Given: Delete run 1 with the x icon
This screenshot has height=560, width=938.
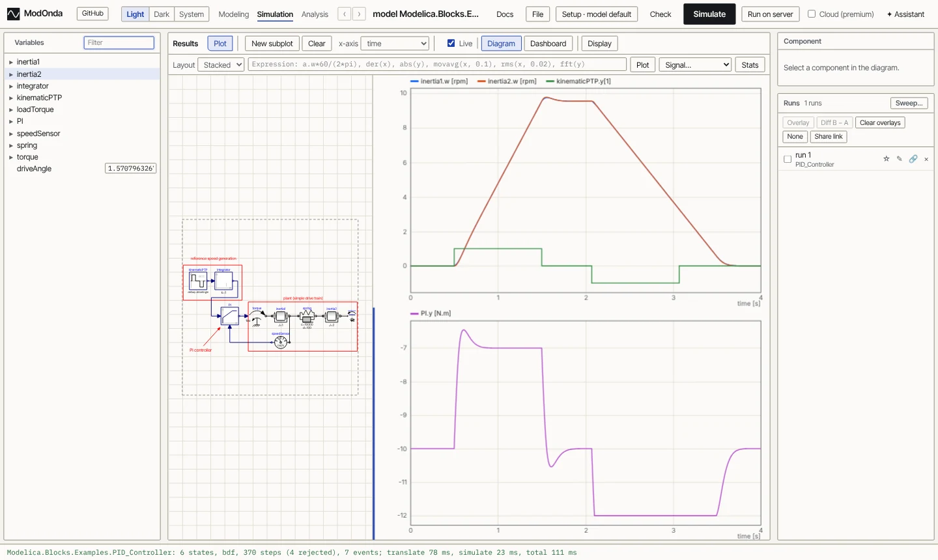Looking at the screenshot, I should (x=926, y=159).
